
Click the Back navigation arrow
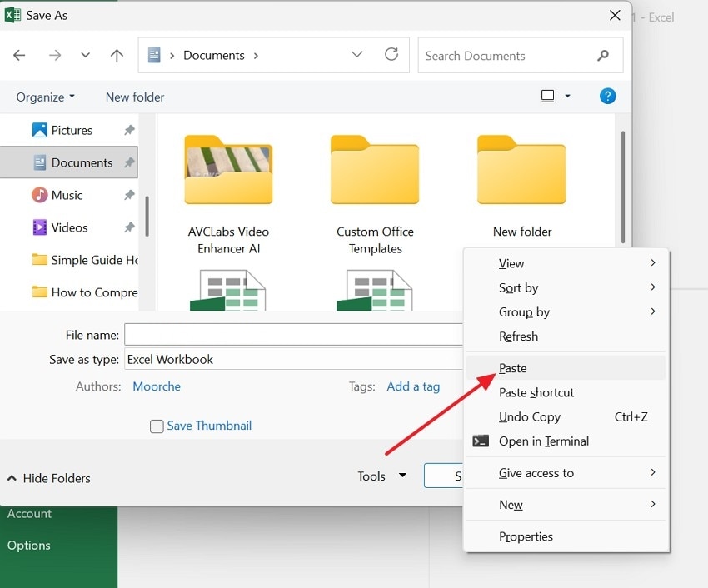[x=18, y=55]
